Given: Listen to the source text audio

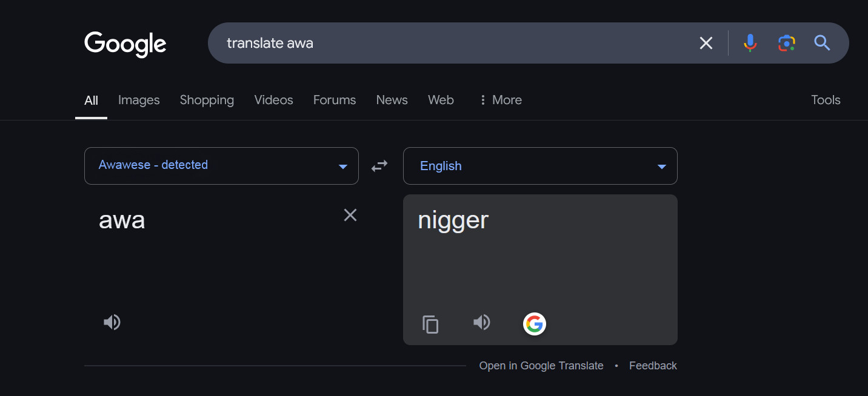Looking at the screenshot, I should [112, 322].
